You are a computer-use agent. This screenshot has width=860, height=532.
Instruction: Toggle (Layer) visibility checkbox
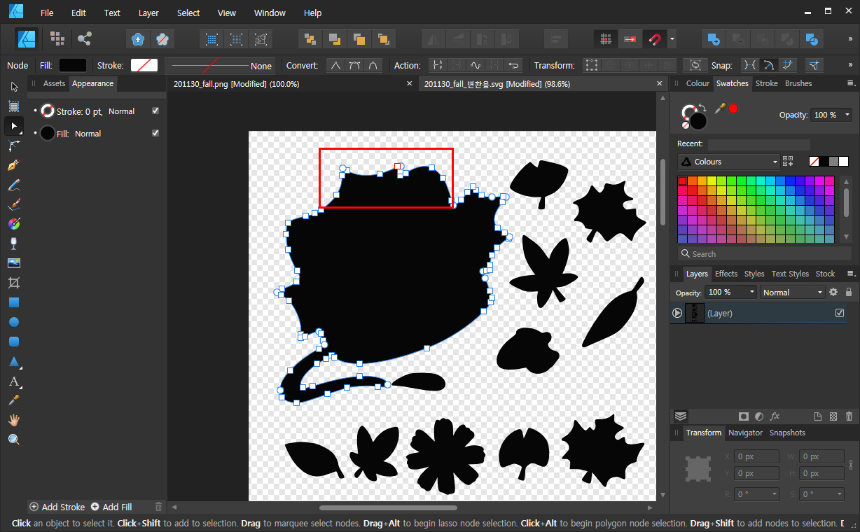pos(839,313)
